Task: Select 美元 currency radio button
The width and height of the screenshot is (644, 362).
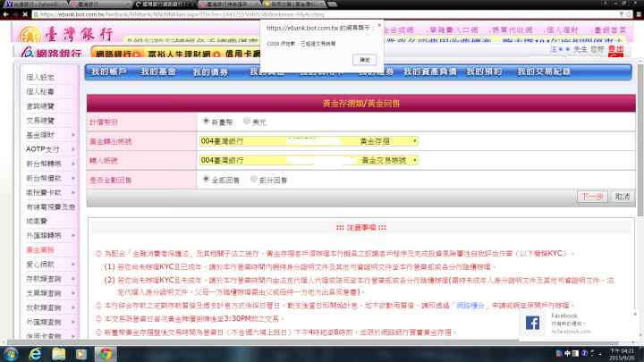Action: [x=247, y=121]
